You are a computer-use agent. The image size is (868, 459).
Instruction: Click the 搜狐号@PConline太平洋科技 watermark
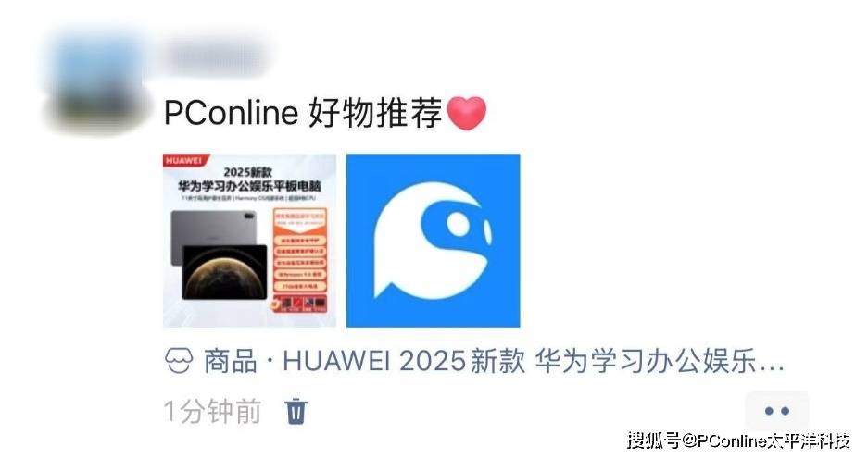pos(739,440)
